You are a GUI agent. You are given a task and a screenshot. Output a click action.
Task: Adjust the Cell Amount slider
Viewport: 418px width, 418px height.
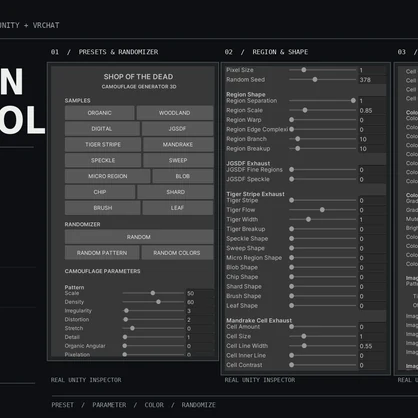323,327
